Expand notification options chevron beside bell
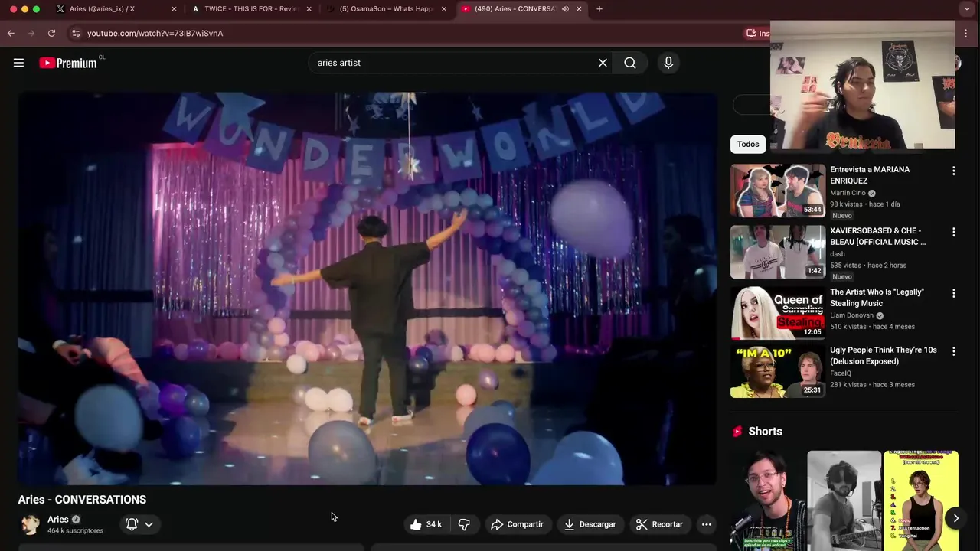 coord(149,524)
